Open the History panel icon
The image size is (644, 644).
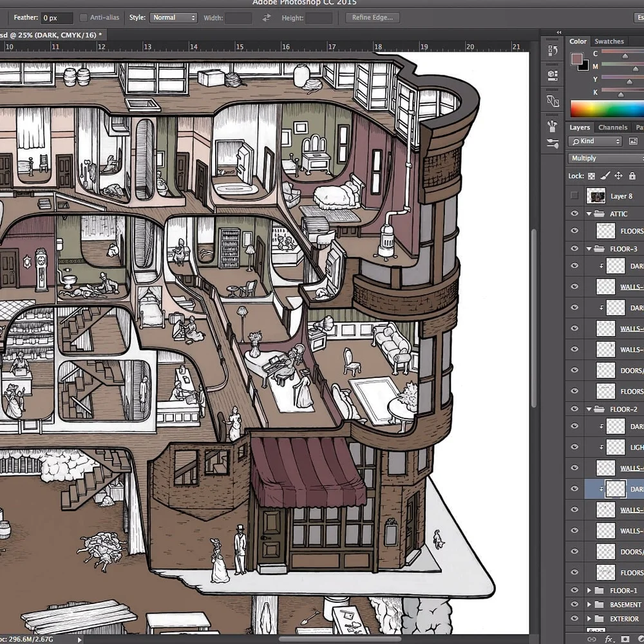(553, 50)
